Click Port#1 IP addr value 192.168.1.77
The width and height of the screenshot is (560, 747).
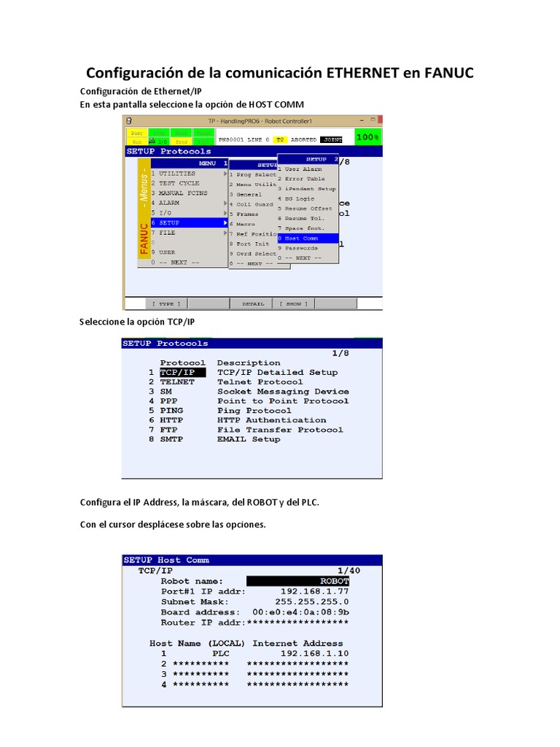[x=314, y=591]
